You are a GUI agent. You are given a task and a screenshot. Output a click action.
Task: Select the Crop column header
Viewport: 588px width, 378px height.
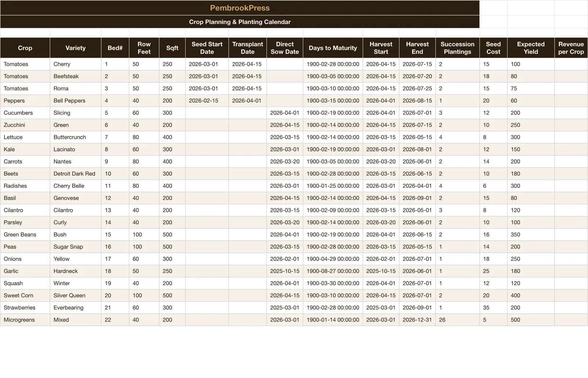(x=25, y=48)
